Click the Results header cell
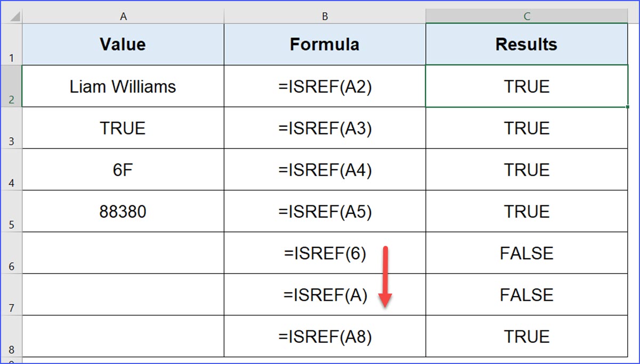The height and width of the screenshot is (364, 640). pos(526,44)
